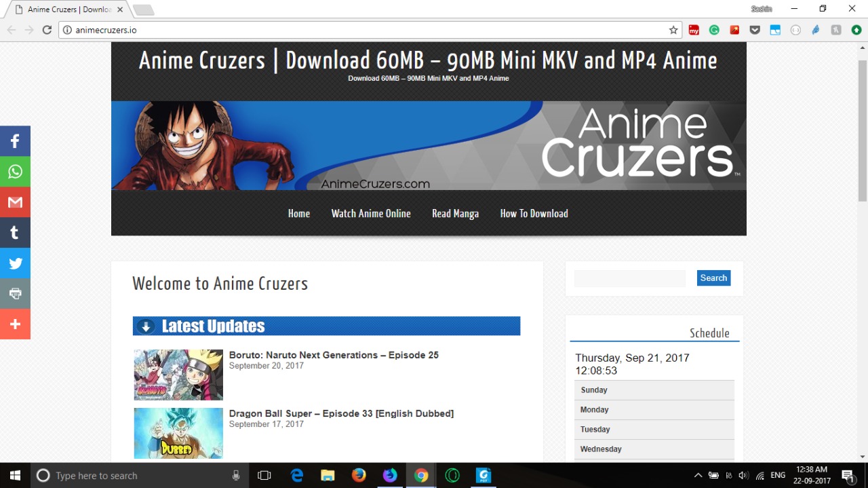Image resolution: width=868 pixels, height=488 pixels.
Task: Open Task View on the taskbar
Action: tap(264, 475)
